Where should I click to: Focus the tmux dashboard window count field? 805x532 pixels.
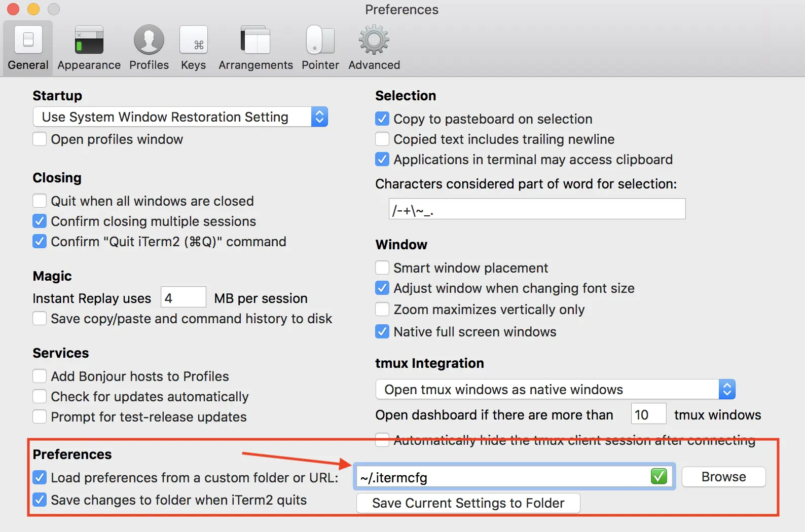[648, 414]
